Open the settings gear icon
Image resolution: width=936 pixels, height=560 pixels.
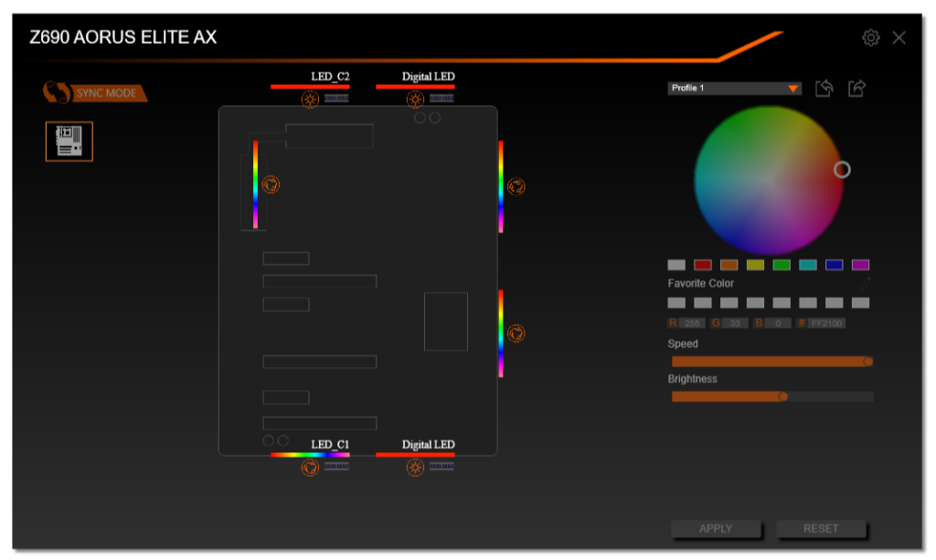coord(870,37)
